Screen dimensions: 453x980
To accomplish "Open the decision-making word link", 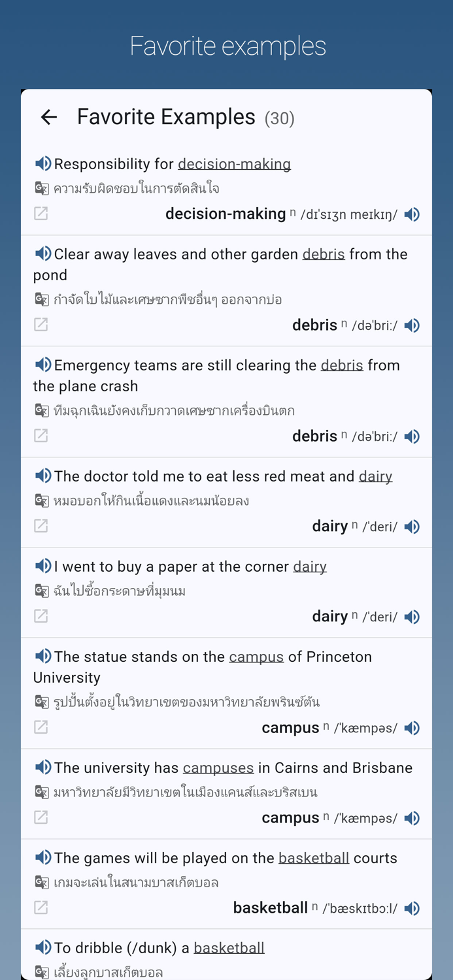I will tap(234, 164).
